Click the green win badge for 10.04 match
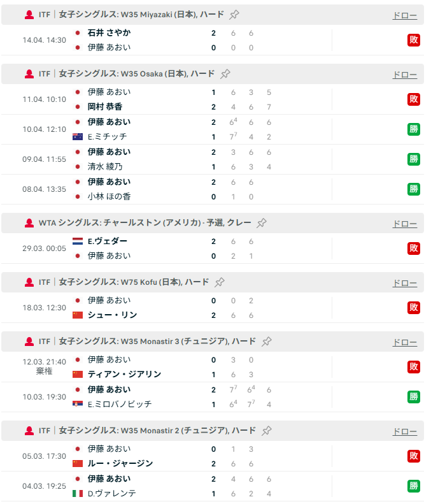This screenshot has width=431, height=504. pyautogui.click(x=414, y=129)
